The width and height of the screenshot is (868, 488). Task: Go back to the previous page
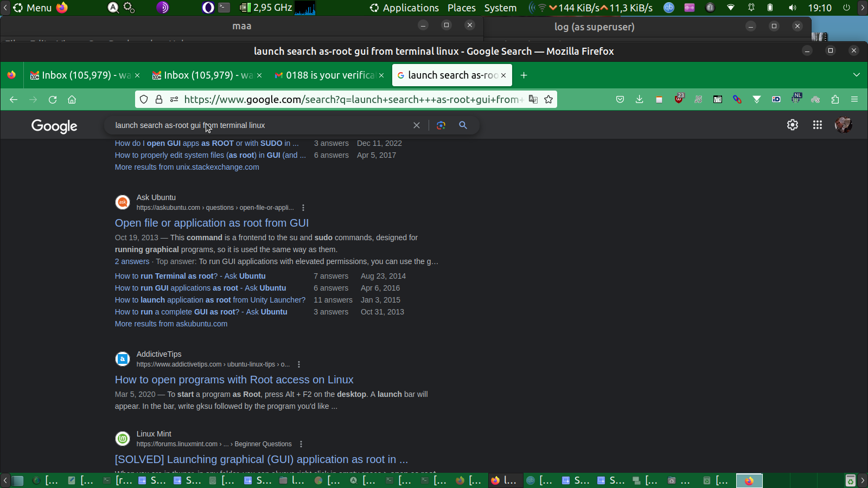pyautogui.click(x=14, y=100)
